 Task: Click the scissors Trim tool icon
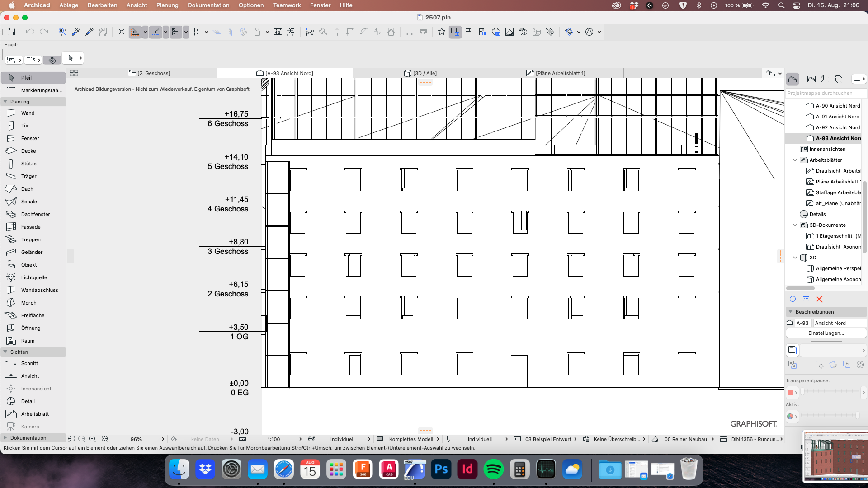(x=310, y=32)
